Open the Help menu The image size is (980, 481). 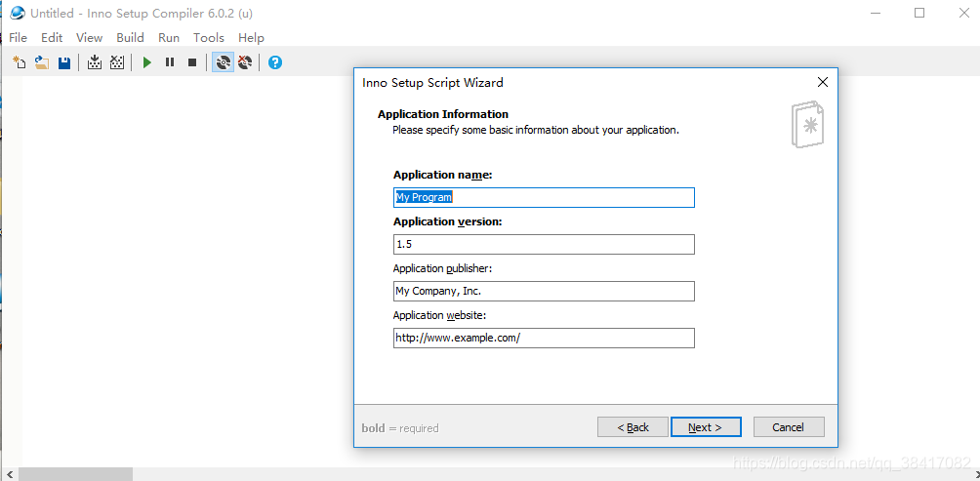pos(251,37)
